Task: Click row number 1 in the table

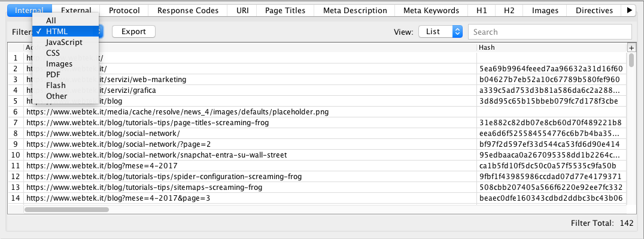Action: coord(16,58)
